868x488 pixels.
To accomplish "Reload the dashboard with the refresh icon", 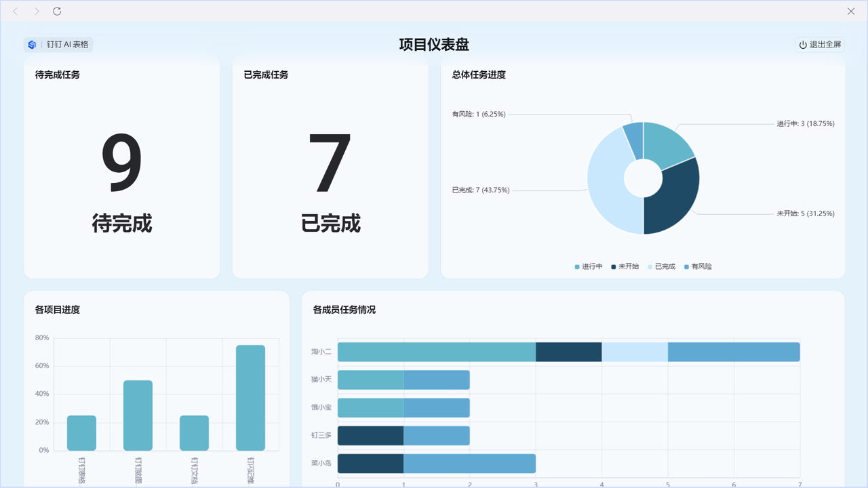I will pyautogui.click(x=57, y=12).
